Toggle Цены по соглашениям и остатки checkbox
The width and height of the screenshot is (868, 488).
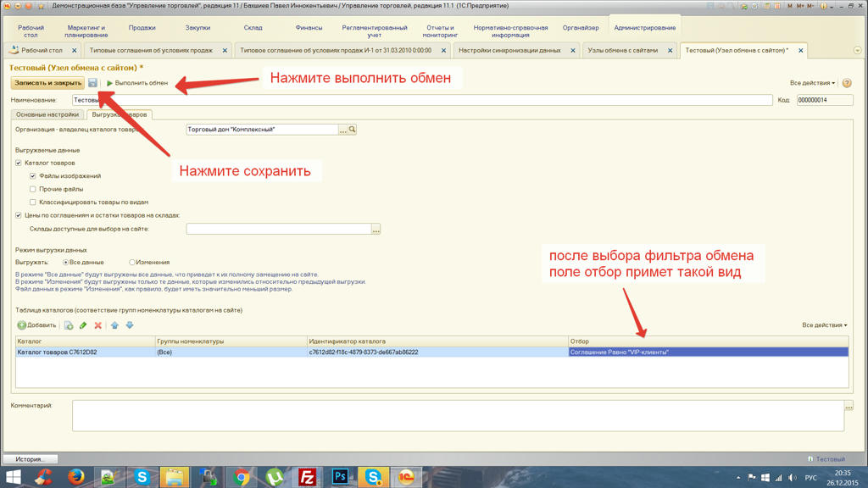click(x=19, y=216)
